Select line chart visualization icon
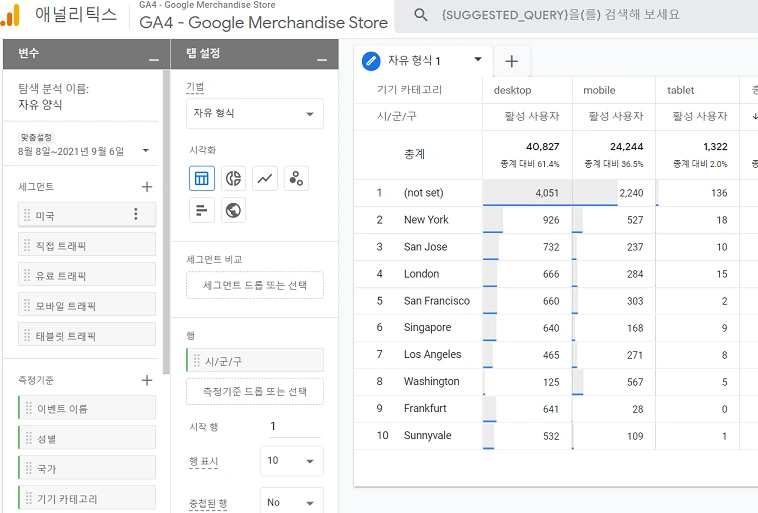Image resolution: width=758 pixels, height=513 pixels. [265, 178]
